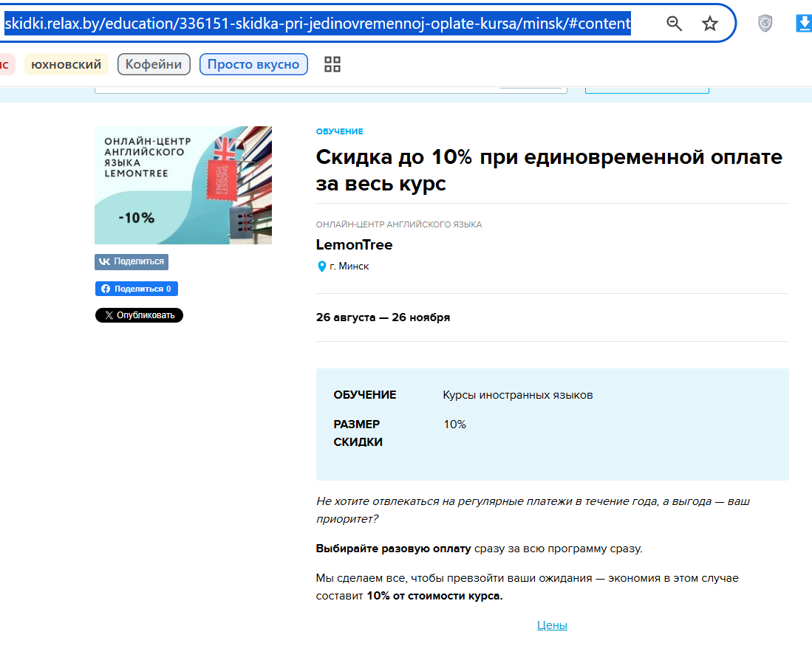Click the ОБУЧЕНИЕ category link above title

[x=340, y=131]
